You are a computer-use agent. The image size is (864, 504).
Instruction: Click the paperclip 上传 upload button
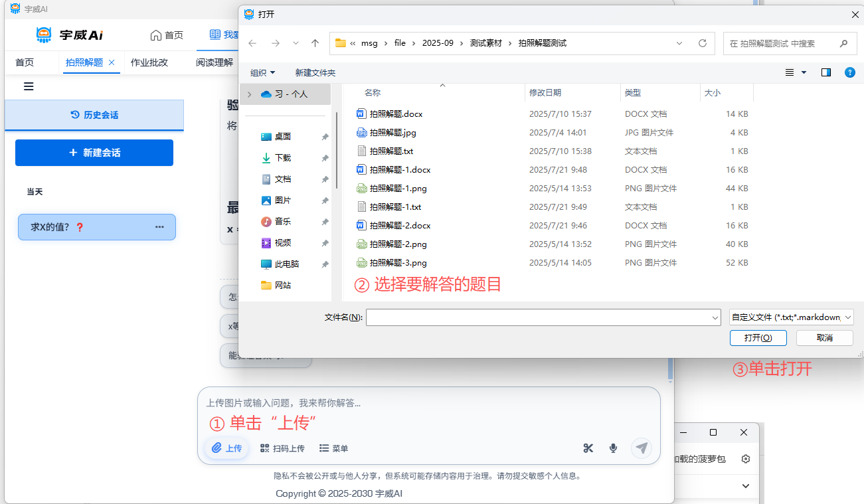tap(227, 448)
